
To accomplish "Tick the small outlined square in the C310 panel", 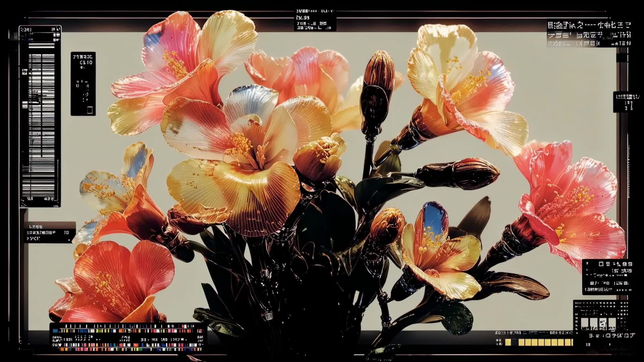I will [x=90, y=110].
